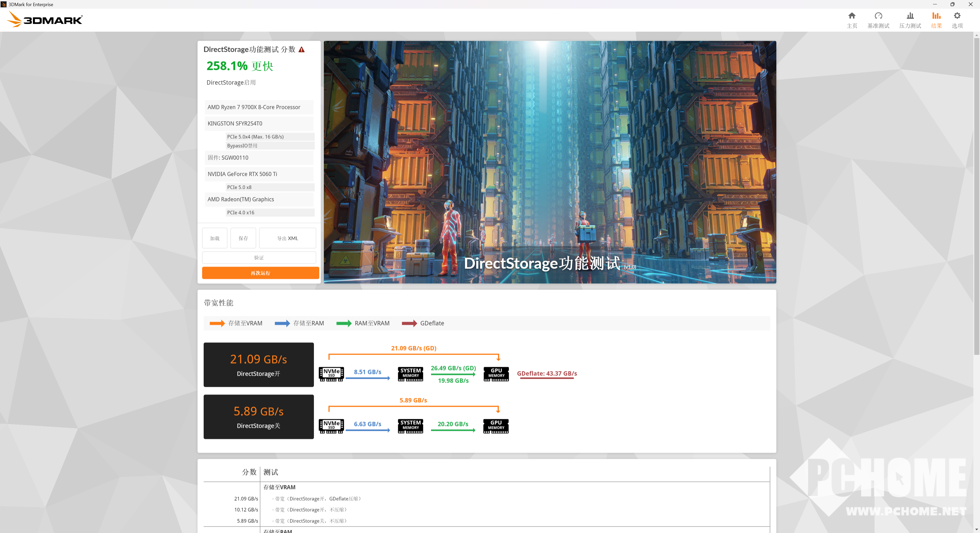Click the BypassIO禁用 entry
Image resolution: width=980 pixels, height=533 pixels.
pos(270,146)
